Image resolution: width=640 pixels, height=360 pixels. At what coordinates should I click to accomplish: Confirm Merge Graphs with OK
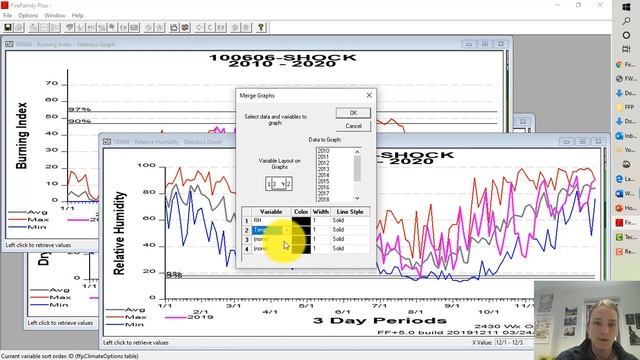pos(353,113)
